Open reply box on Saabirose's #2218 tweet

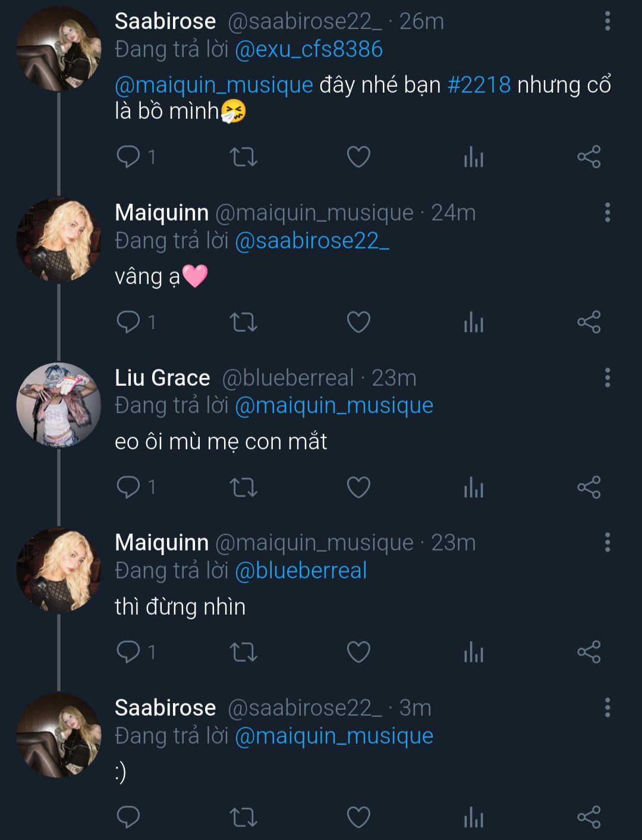128,157
